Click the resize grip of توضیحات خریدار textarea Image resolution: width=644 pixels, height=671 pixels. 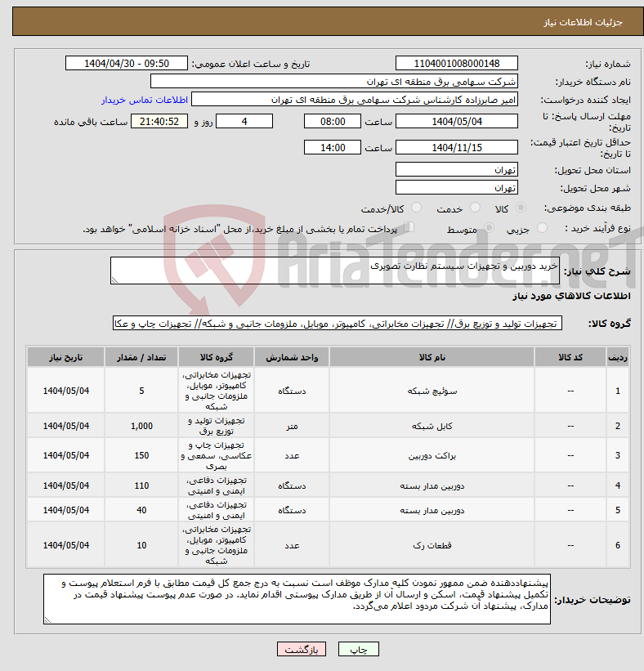47,620
